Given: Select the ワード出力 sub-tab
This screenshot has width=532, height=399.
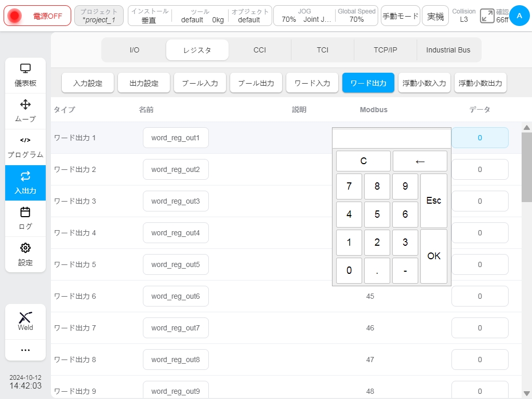Looking at the screenshot, I should click(x=368, y=83).
